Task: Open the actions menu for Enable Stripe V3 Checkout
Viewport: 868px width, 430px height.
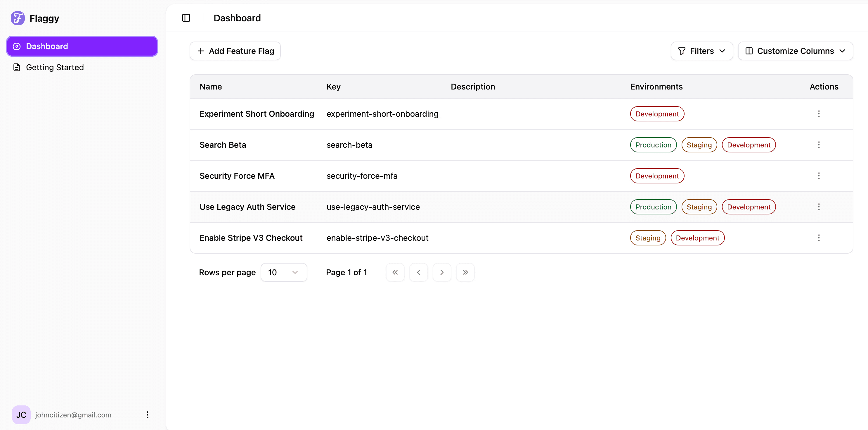Action: tap(819, 238)
